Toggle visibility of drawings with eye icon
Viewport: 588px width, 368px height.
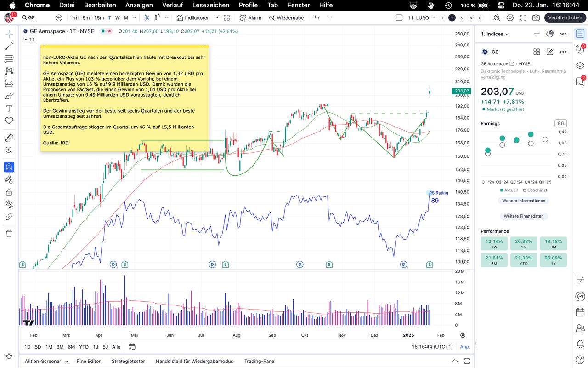9,204
